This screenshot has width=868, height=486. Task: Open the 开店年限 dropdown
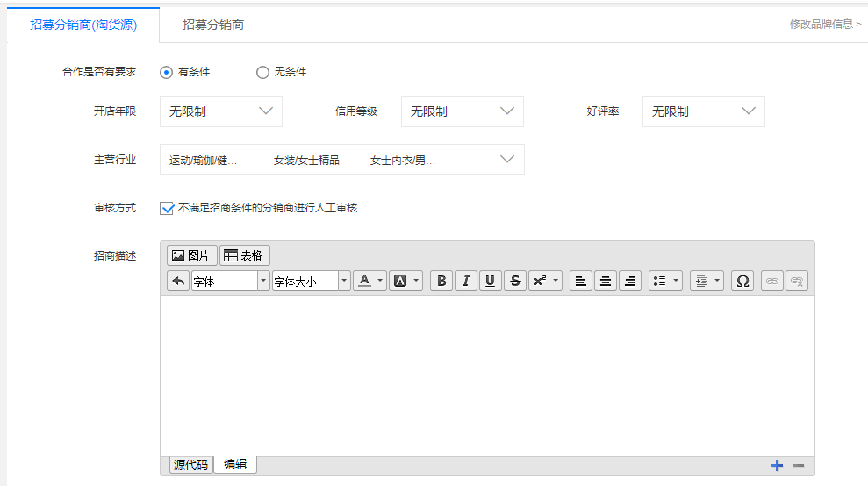coord(221,111)
